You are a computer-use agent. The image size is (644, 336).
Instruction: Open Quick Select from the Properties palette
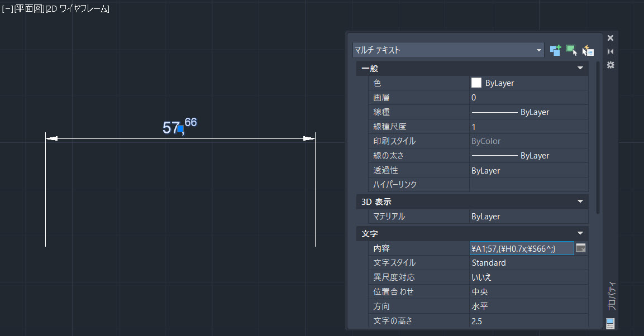pos(588,50)
